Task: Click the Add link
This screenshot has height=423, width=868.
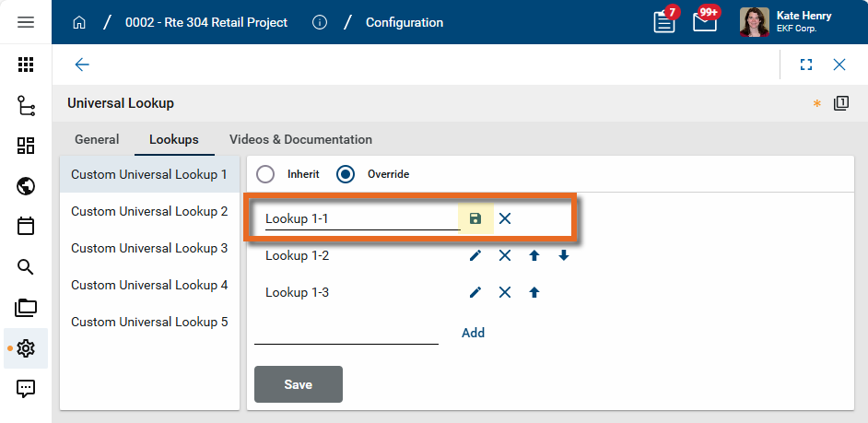Action: [473, 333]
